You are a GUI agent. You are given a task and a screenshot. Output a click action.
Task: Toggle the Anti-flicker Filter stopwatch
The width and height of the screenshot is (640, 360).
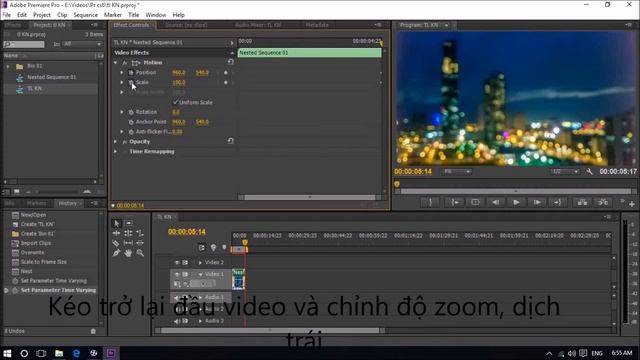131,132
